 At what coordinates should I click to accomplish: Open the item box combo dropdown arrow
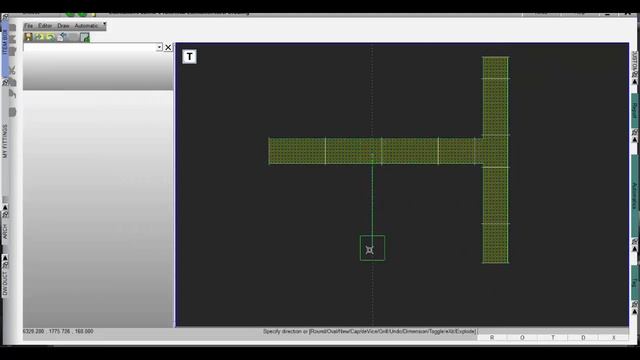159,47
